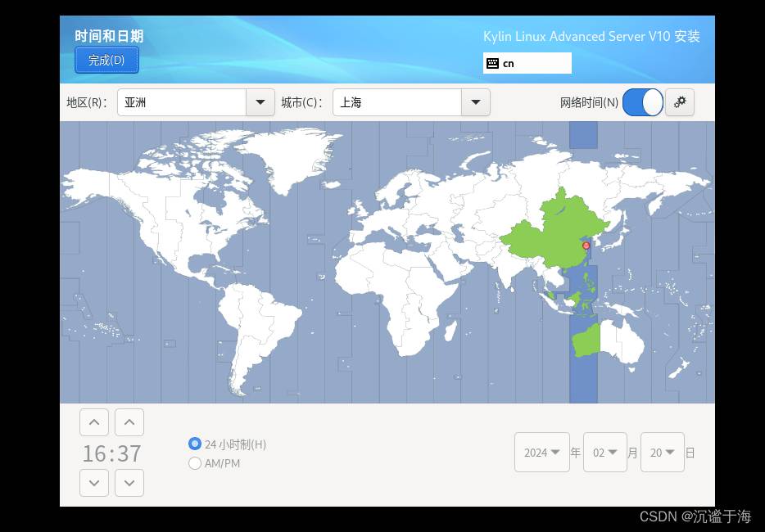Click the keyboard layout cn indicator
Screen dimensions: 765x532
[x=527, y=63]
